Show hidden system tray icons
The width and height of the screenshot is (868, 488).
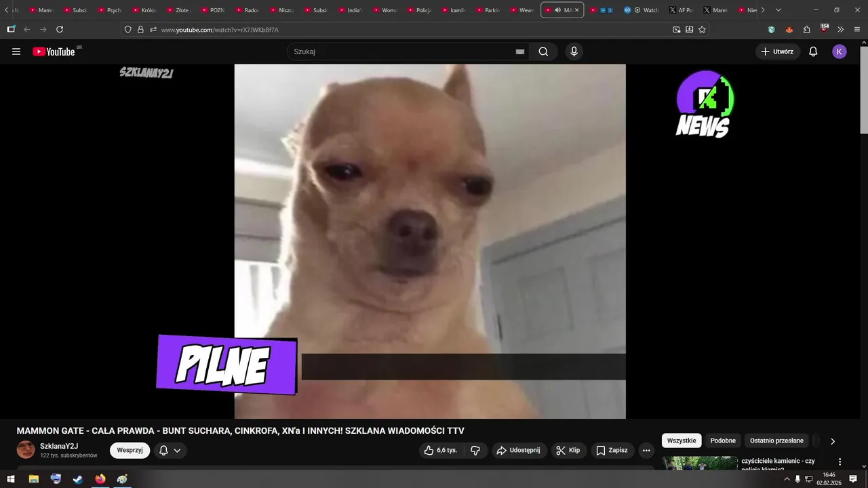(787, 479)
